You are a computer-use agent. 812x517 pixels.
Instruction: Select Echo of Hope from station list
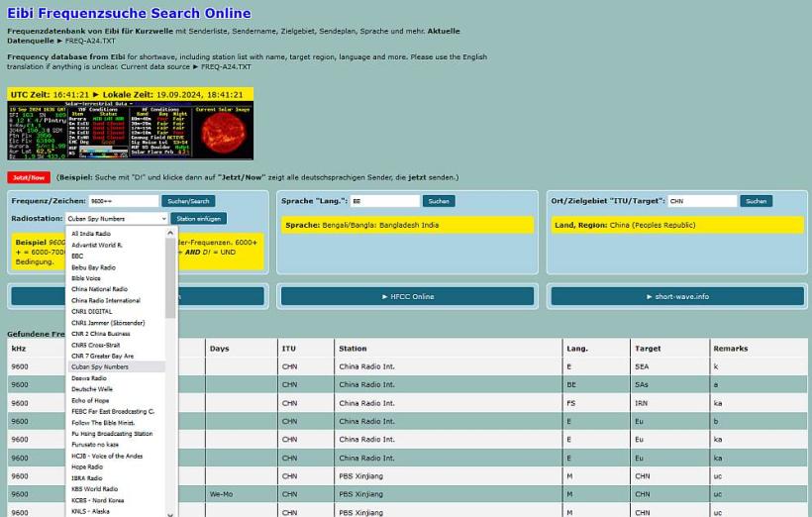(117, 400)
